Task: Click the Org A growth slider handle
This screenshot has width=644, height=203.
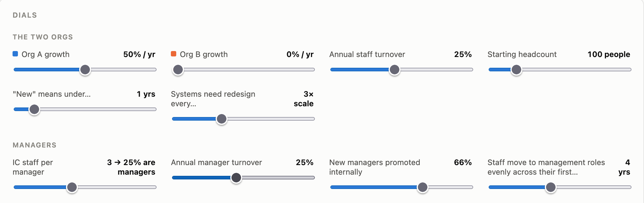Action: tap(85, 70)
